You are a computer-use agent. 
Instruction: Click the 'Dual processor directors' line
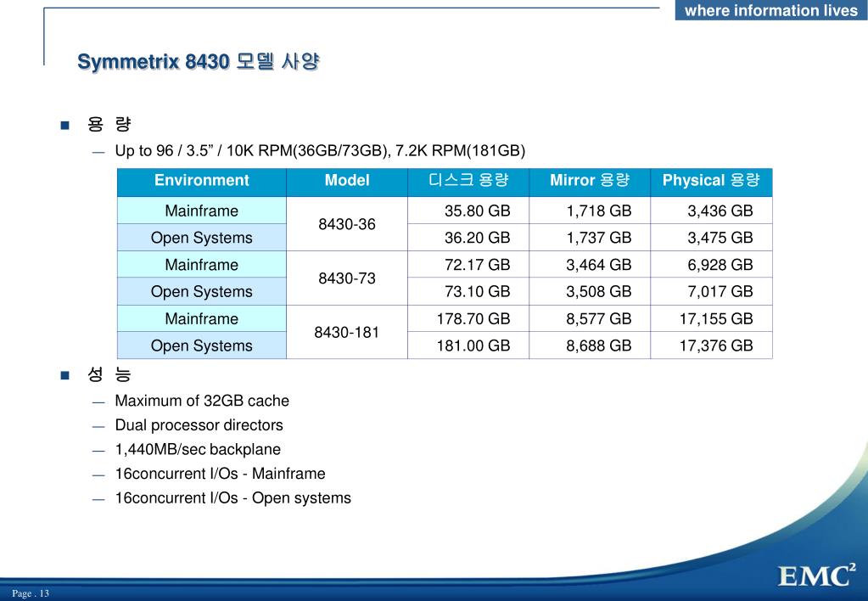199,424
